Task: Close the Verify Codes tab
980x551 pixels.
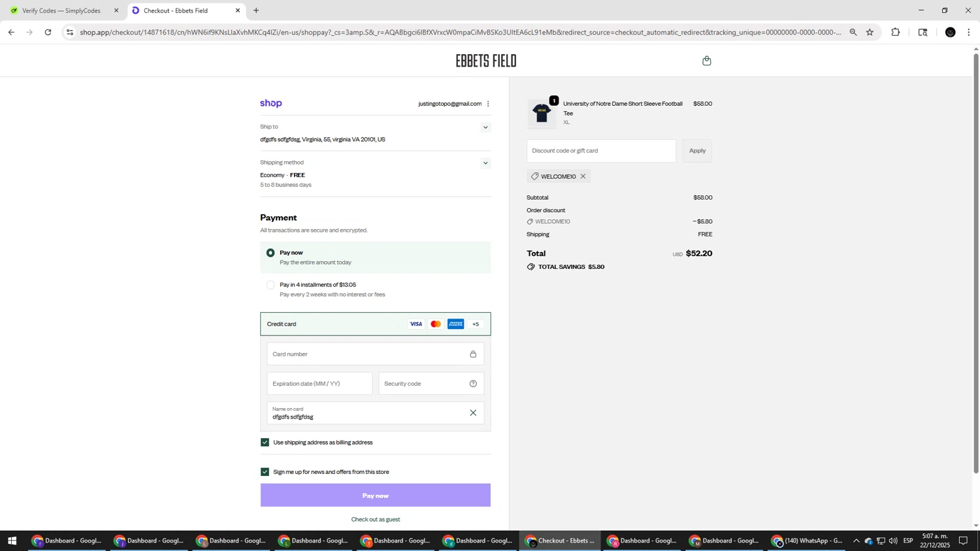Action: pyautogui.click(x=116, y=10)
